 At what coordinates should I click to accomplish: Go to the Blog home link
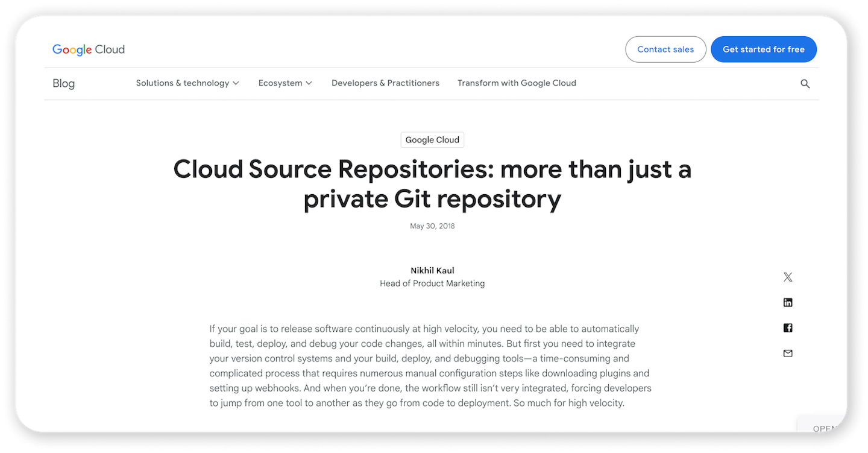[63, 83]
